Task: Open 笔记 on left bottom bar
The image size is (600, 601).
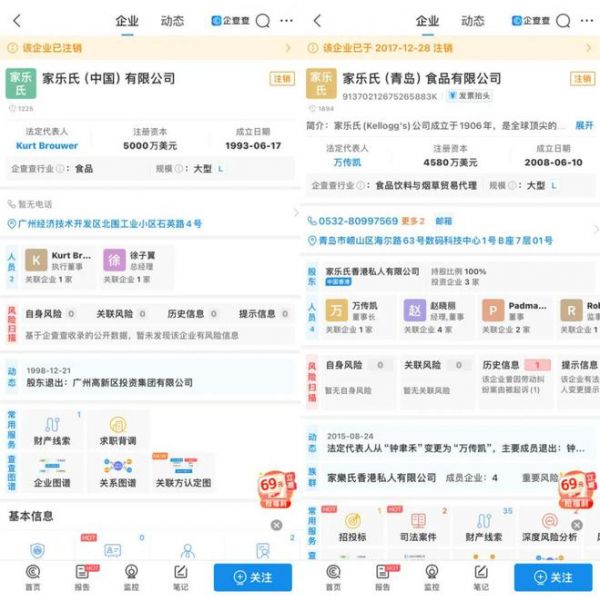Action: 181,577
